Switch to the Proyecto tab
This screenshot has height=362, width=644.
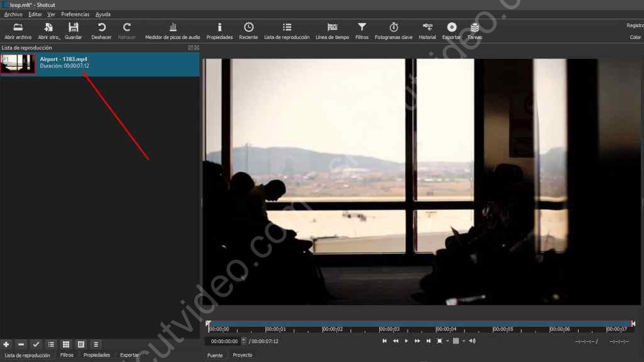pos(242,355)
